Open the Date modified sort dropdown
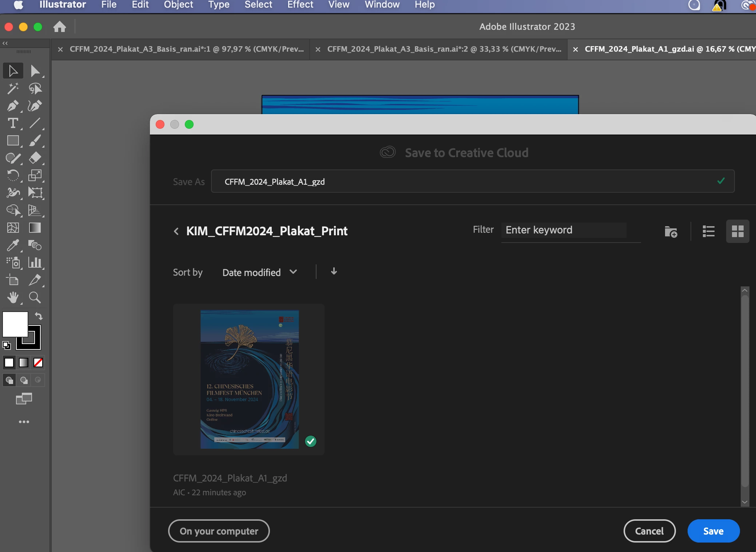756x552 pixels. [260, 272]
